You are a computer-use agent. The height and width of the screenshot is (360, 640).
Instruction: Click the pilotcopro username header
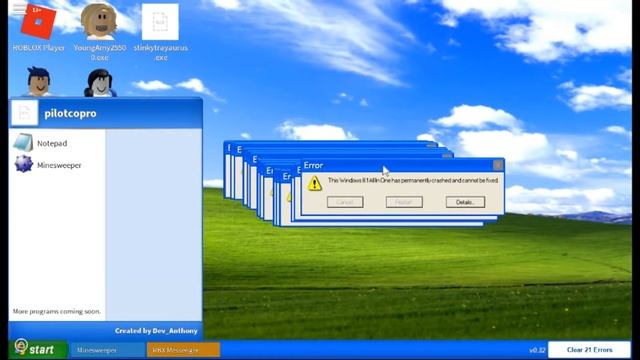click(x=70, y=113)
